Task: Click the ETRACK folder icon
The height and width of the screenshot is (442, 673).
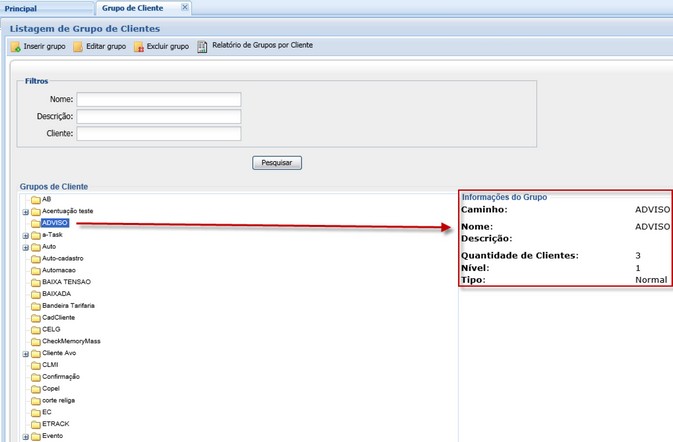Action: [35, 424]
